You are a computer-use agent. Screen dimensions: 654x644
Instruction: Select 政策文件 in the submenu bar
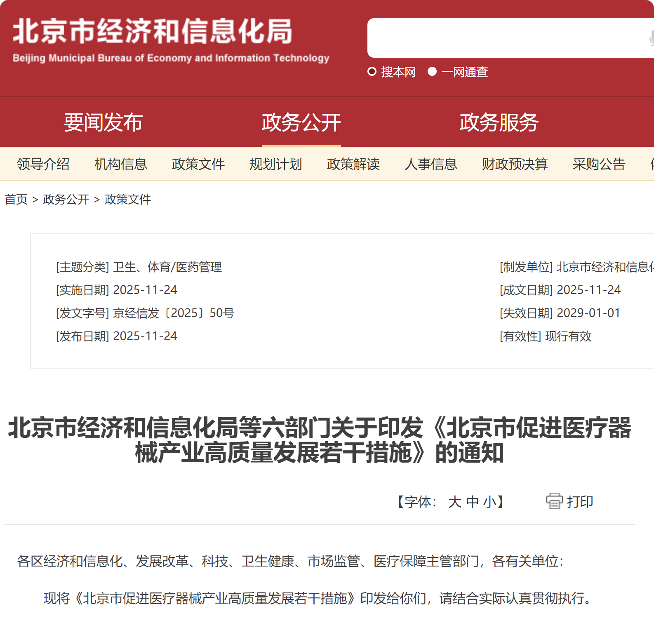click(198, 164)
